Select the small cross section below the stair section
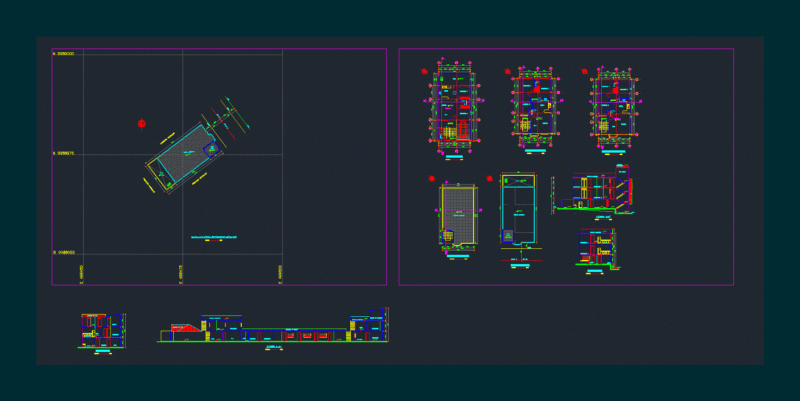800x401 pixels. (595, 248)
